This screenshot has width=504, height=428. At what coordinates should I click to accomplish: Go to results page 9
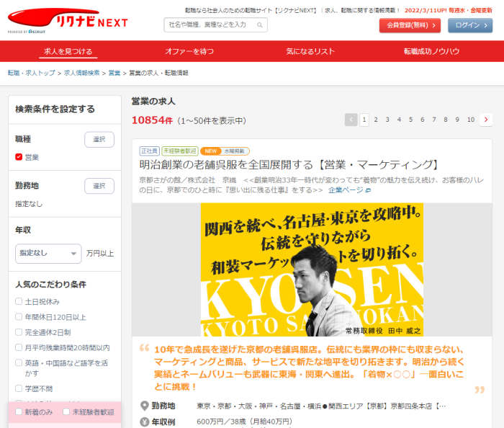pyautogui.click(x=457, y=120)
